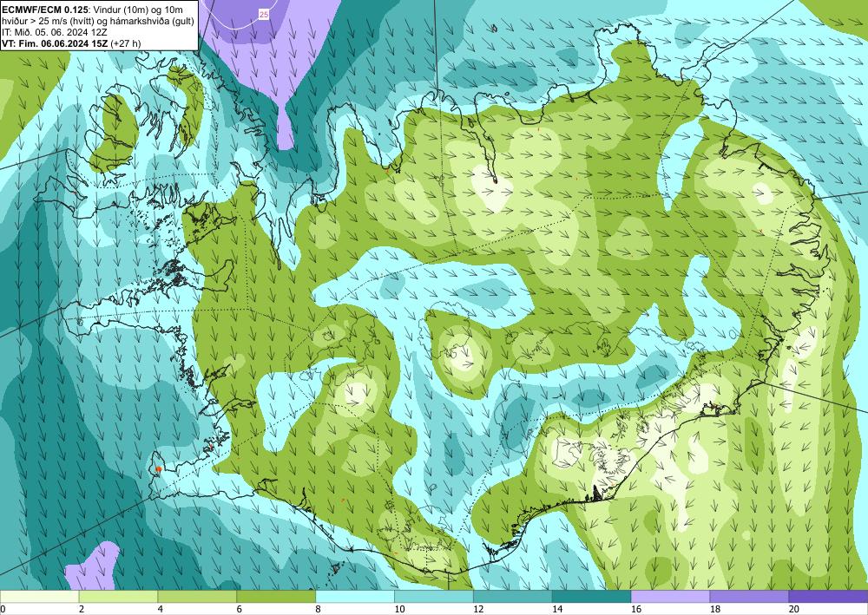Click the 18–20 m/s violet legend swatch
The width and height of the screenshot is (868, 615).
(750, 596)
